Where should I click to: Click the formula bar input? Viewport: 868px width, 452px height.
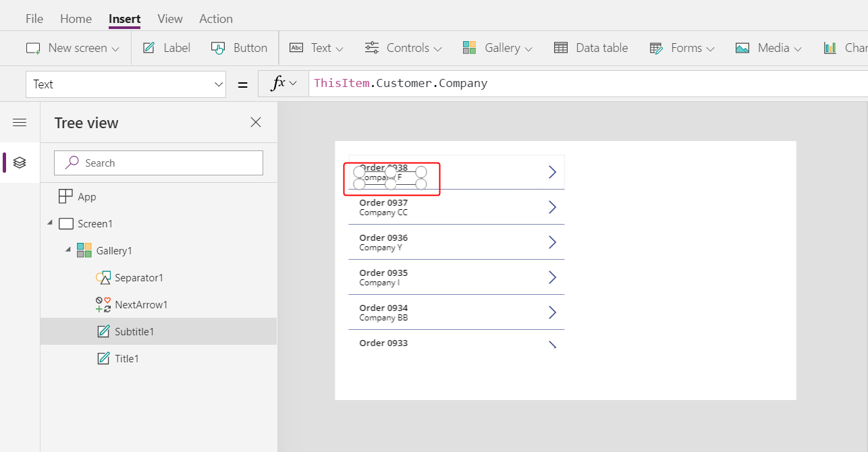pyautogui.click(x=588, y=84)
